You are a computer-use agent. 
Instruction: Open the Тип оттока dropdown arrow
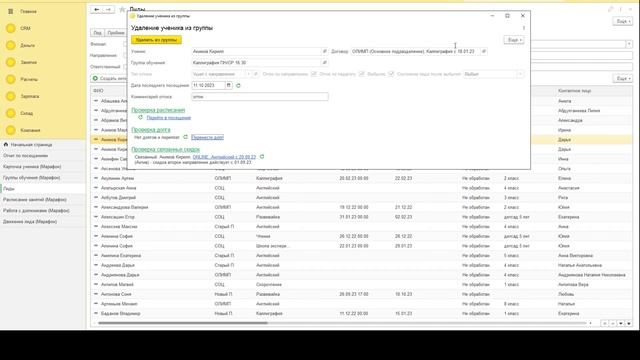(248, 74)
